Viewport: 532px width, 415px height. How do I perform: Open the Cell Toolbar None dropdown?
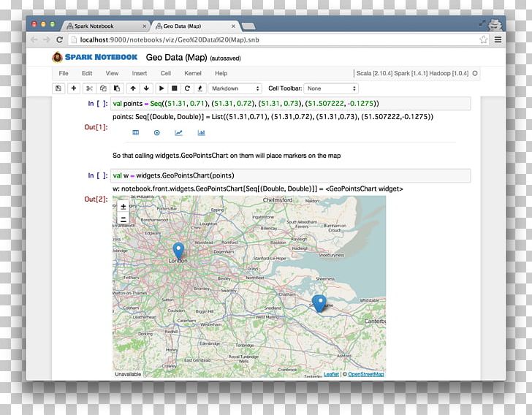(x=331, y=88)
